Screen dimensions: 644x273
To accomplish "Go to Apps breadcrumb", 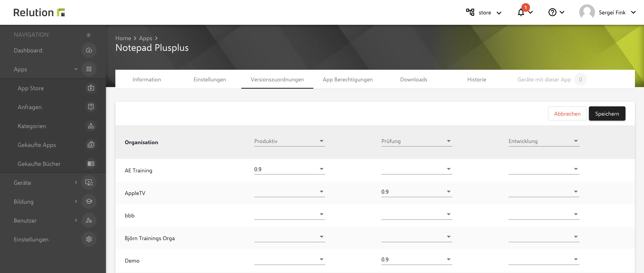I will coord(145,38).
